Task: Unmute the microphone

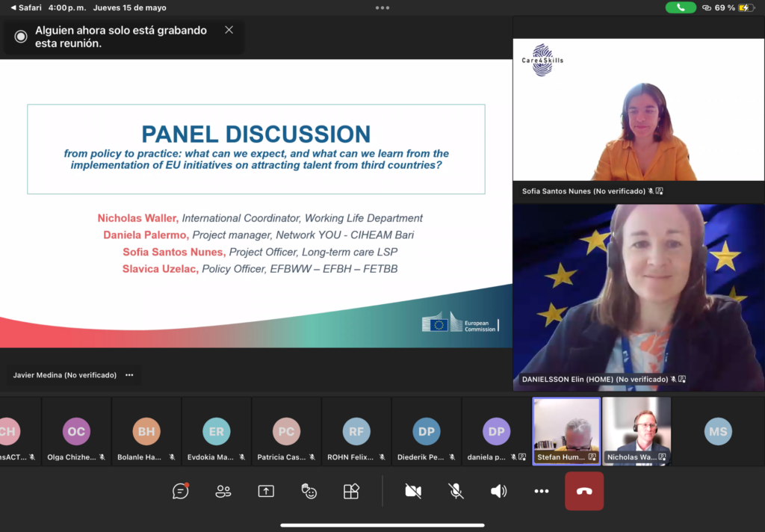Action: pyautogui.click(x=456, y=491)
